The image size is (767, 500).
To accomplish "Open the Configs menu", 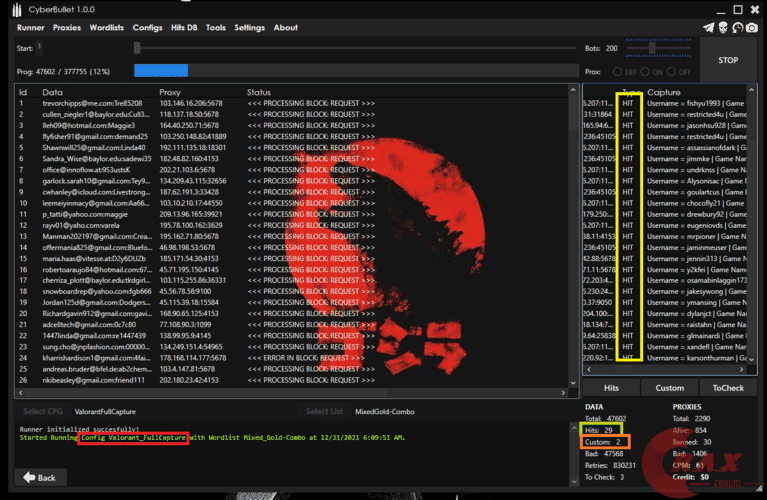I will (x=147, y=28).
